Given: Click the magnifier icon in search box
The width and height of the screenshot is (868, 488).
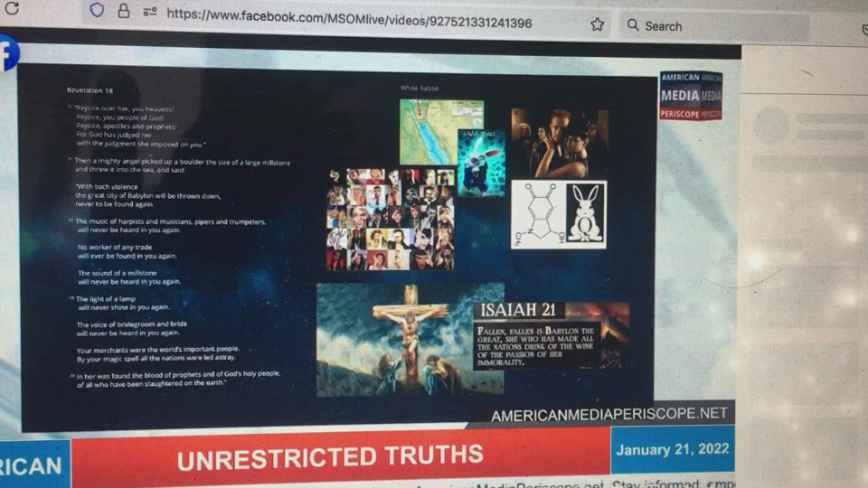Looking at the screenshot, I should tap(633, 25).
